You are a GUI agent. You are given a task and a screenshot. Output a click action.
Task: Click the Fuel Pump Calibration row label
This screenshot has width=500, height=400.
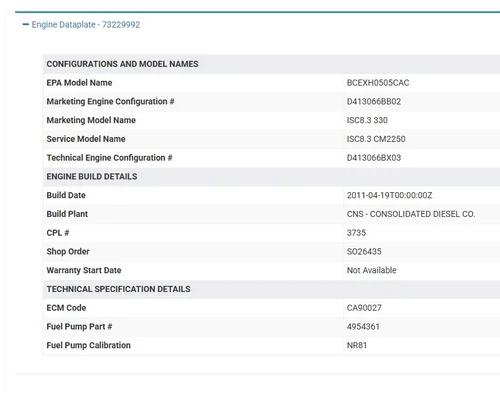coord(88,345)
